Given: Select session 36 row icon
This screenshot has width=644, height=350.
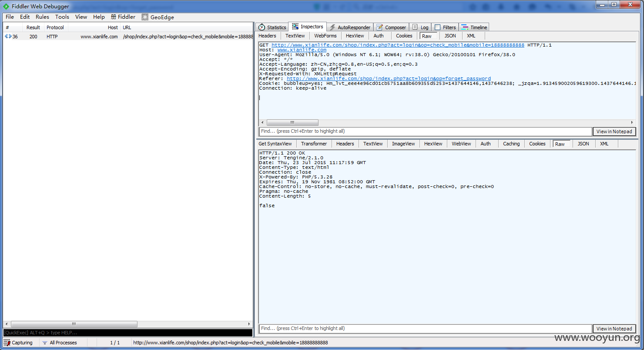Looking at the screenshot, I should click(8, 37).
